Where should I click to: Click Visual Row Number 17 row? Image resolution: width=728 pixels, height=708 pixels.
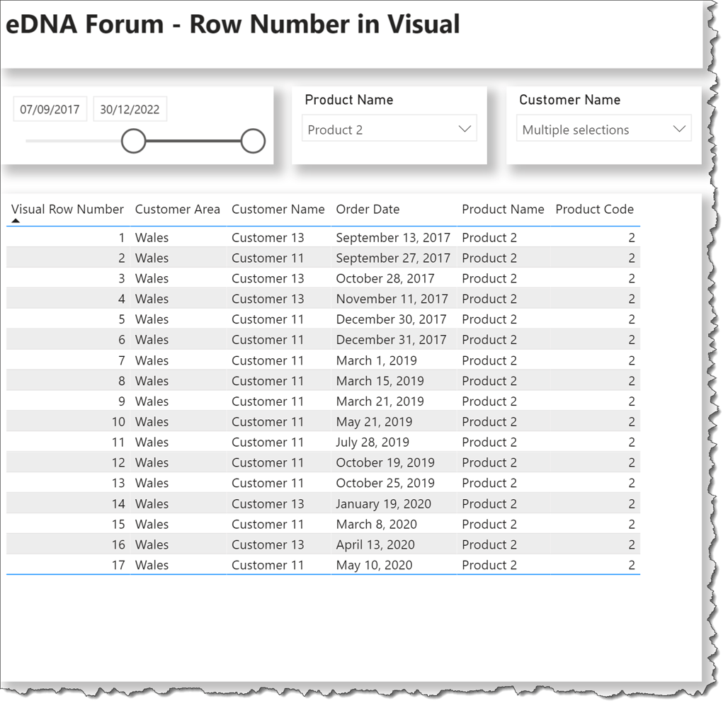pos(319,565)
